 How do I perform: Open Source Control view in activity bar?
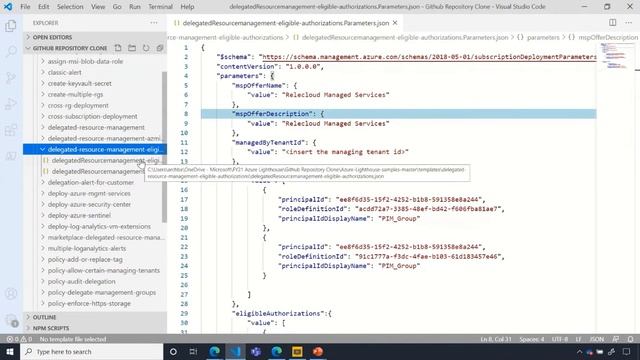(x=11, y=78)
